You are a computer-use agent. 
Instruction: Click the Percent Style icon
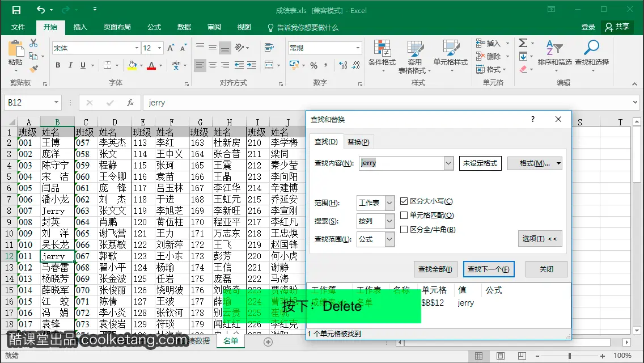314,65
